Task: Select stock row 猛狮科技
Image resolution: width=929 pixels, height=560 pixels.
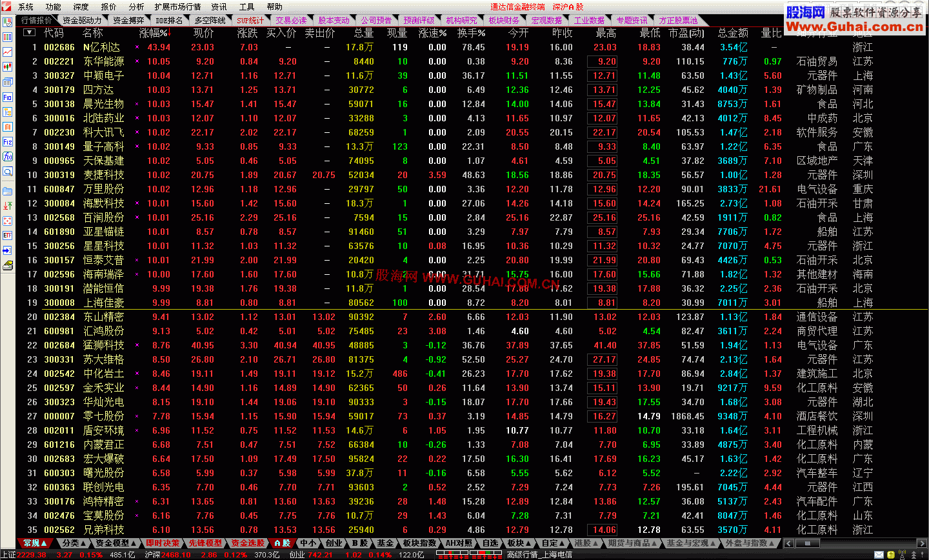Action: pyautogui.click(x=472, y=345)
